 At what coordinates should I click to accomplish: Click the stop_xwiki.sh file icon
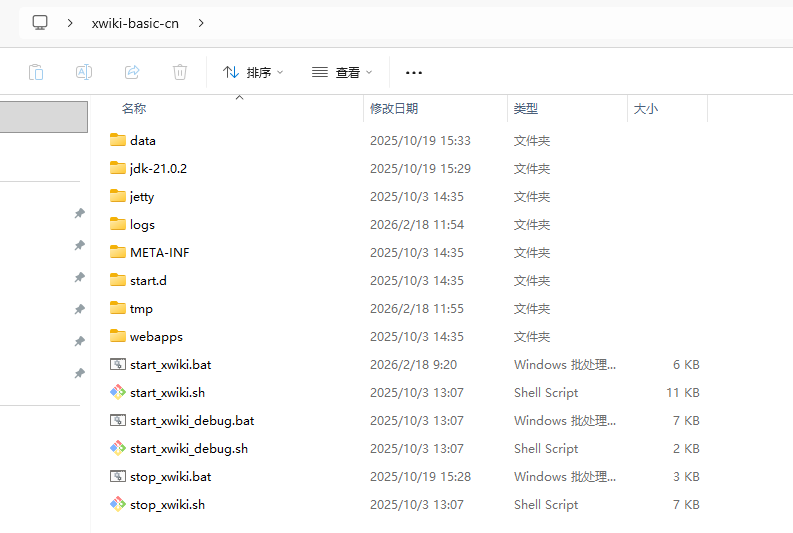click(x=118, y=504)
